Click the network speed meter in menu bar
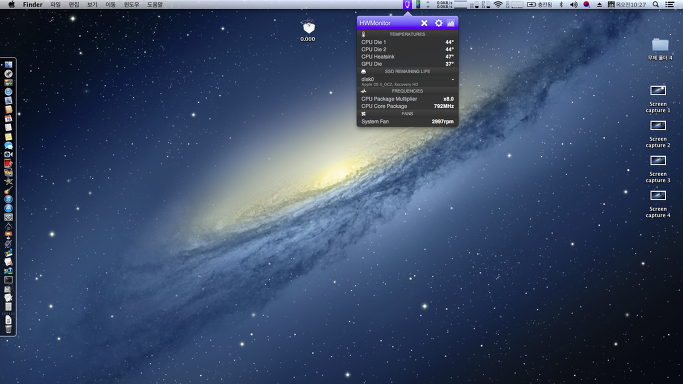This screenshot has width=683, height=384. coord(444,4)
